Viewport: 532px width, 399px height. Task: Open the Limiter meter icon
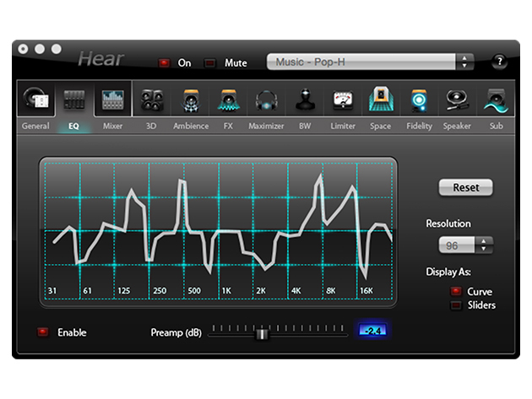[x=343, y=100]
